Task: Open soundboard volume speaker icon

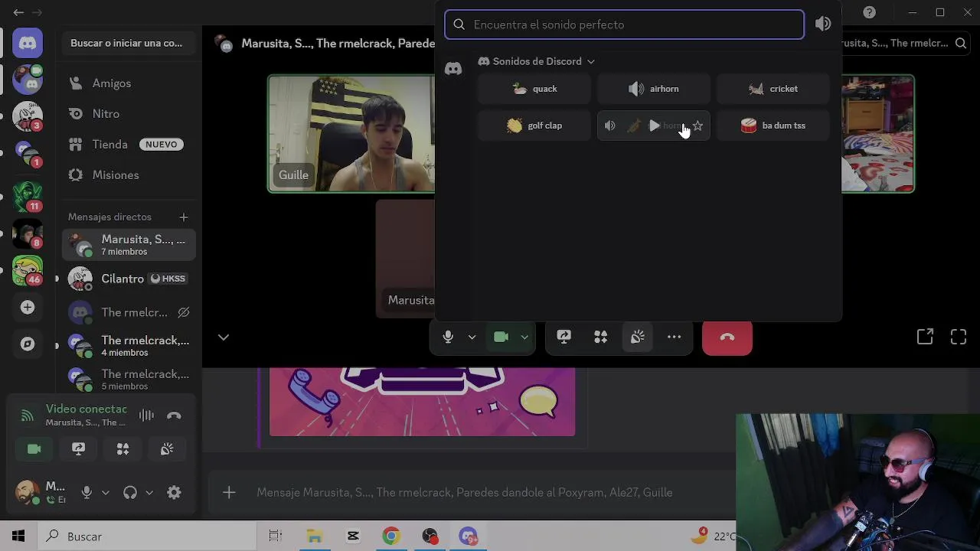Action: pos(823,24)
